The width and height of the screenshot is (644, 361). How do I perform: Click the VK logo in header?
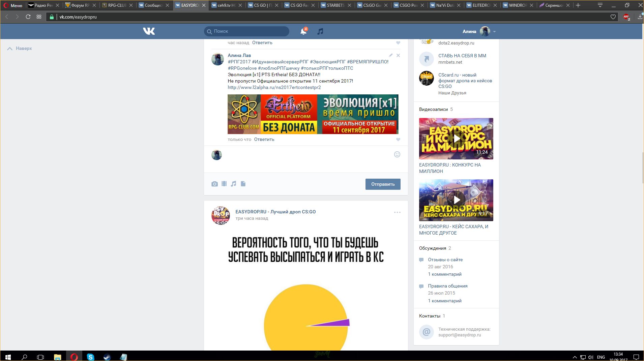pyautogui.click(x=149, y=31)
